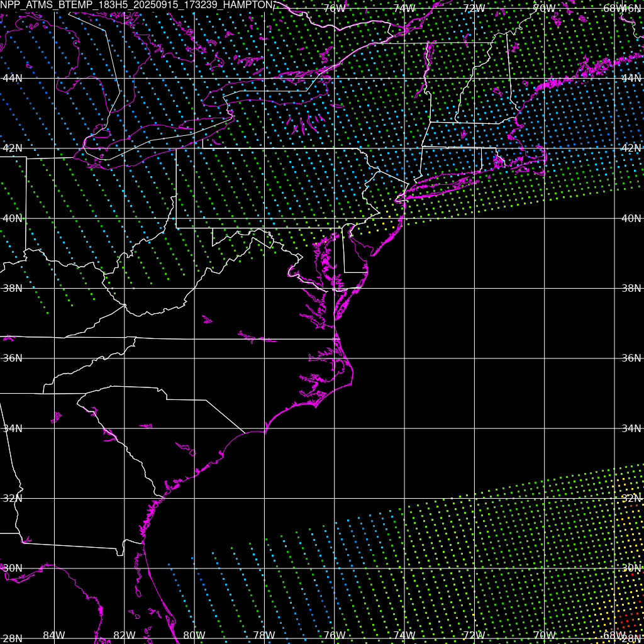Viewport: 644px width, 644px height.
Task: Click the 32N label on the right edge
Action: coord(631,498)
